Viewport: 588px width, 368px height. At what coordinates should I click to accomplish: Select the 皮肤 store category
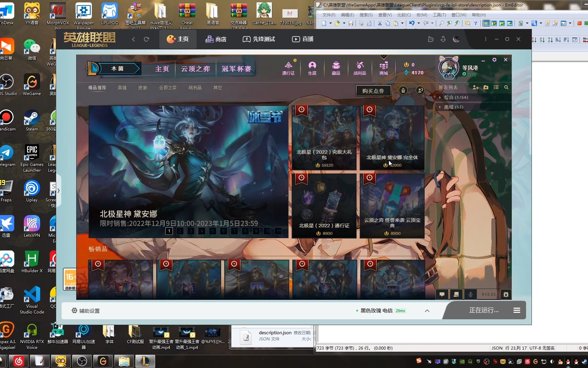[143, 88]
